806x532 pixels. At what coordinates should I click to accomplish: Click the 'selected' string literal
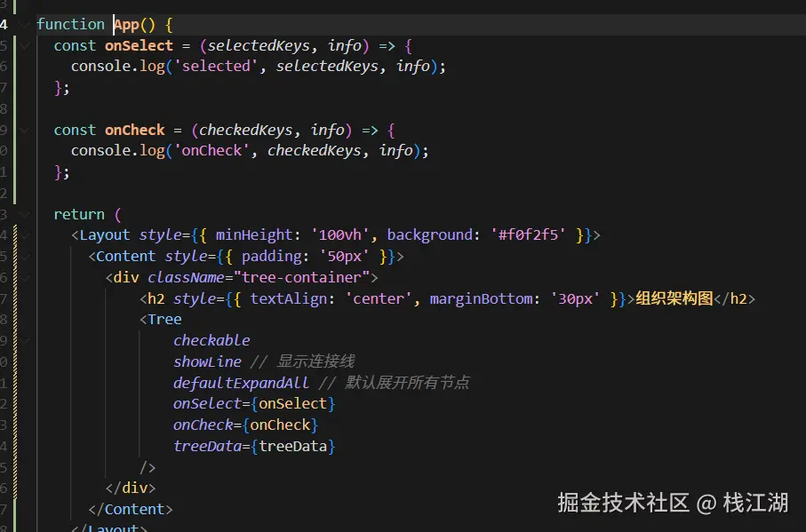click(216, 67)
